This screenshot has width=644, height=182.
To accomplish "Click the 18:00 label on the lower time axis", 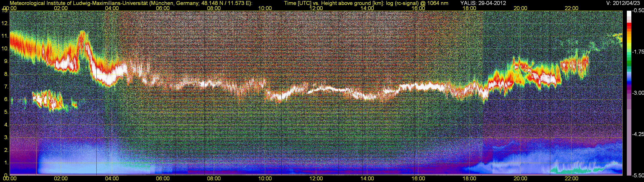I will (x=469, y=179).
